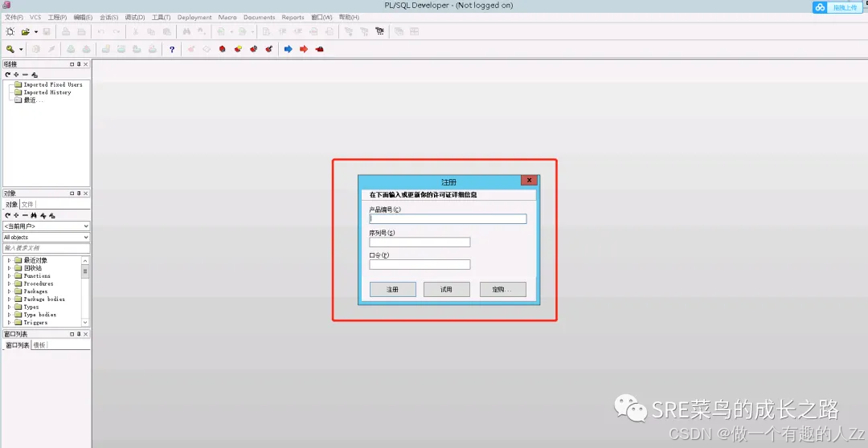Screen dimensions: 868x448
Task: Expand the 最近对象 tree node
Action: click(9, 260)
